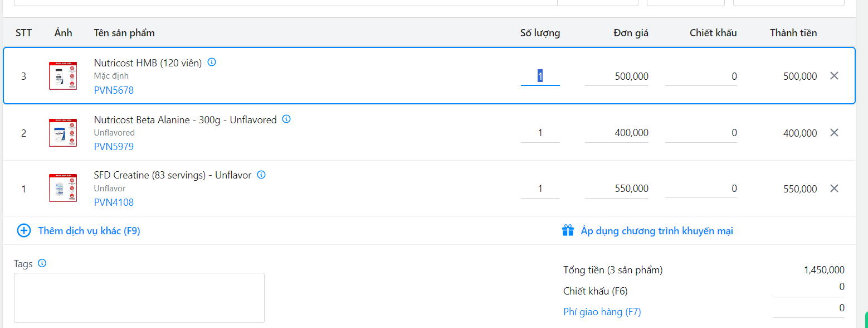Viewport: 868px width, 328px height.
Task: Open info icon beside SFD Creatine
Action: [261, 175]
